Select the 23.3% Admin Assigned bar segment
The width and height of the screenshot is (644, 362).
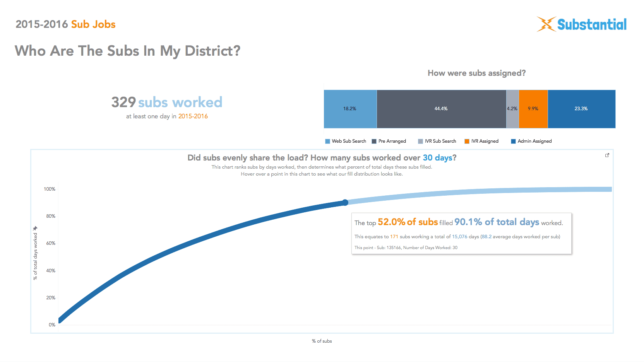[581, 109]
